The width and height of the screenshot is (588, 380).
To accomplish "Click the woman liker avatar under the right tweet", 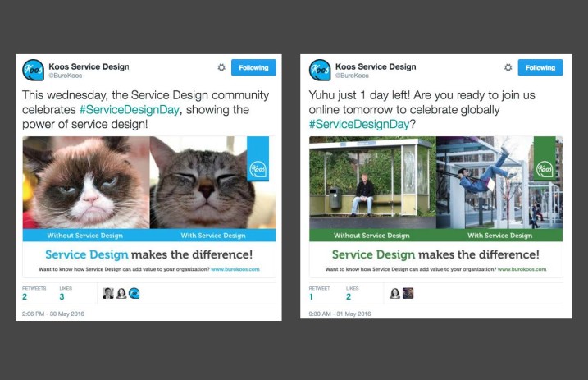I will (x=394, y=293).
